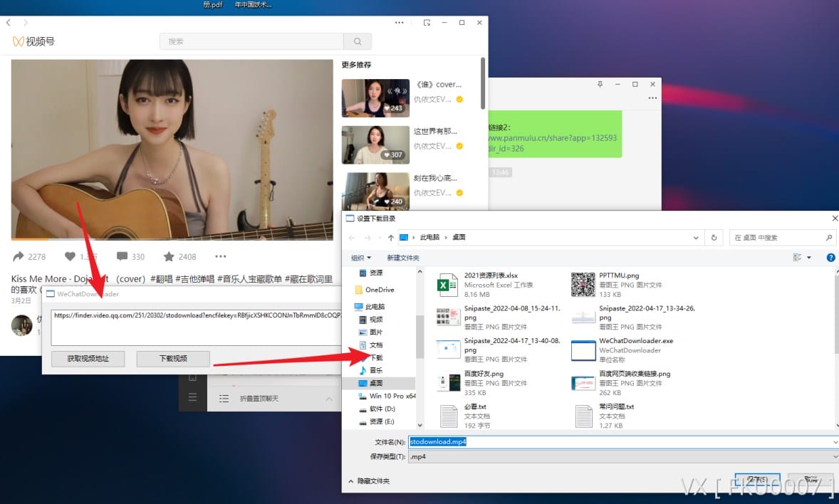This screenshot has width=839, height=504.
Task: Click 此电脑 in the address breadcrumb
Action: tap(429, 238)
